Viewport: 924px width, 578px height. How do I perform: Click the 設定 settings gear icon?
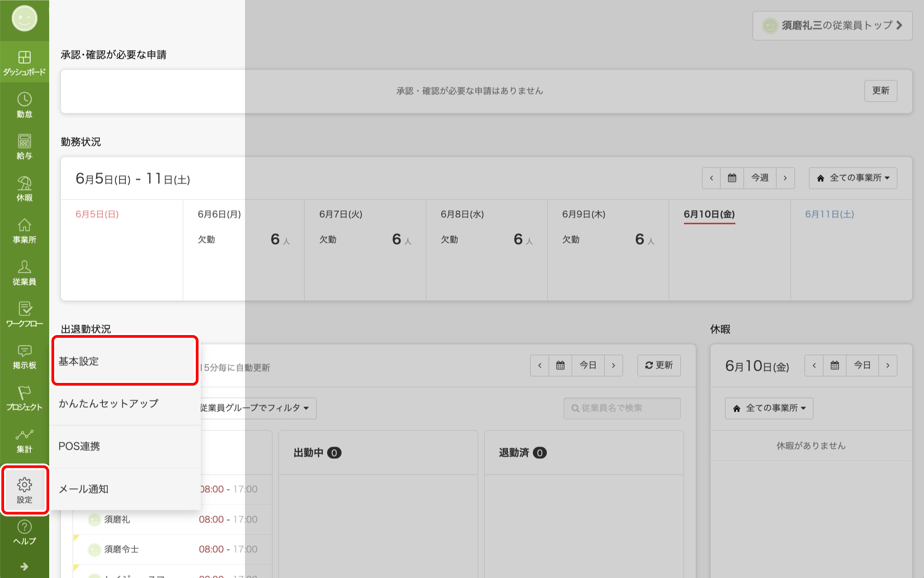[x=24, y=490]
